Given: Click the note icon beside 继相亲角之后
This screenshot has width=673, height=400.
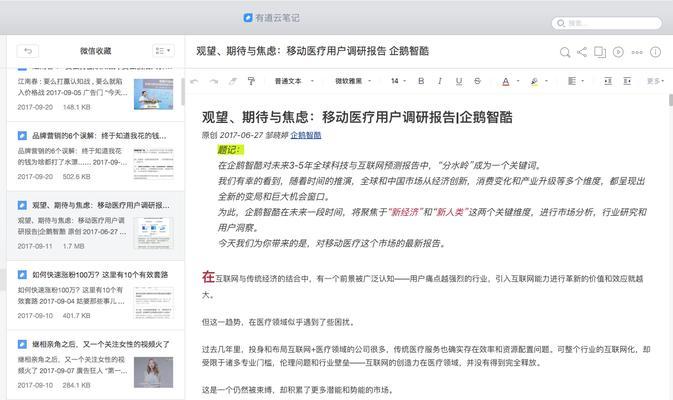Looking at the screenshot, I should pyautogui.click(x=22, y=345).
